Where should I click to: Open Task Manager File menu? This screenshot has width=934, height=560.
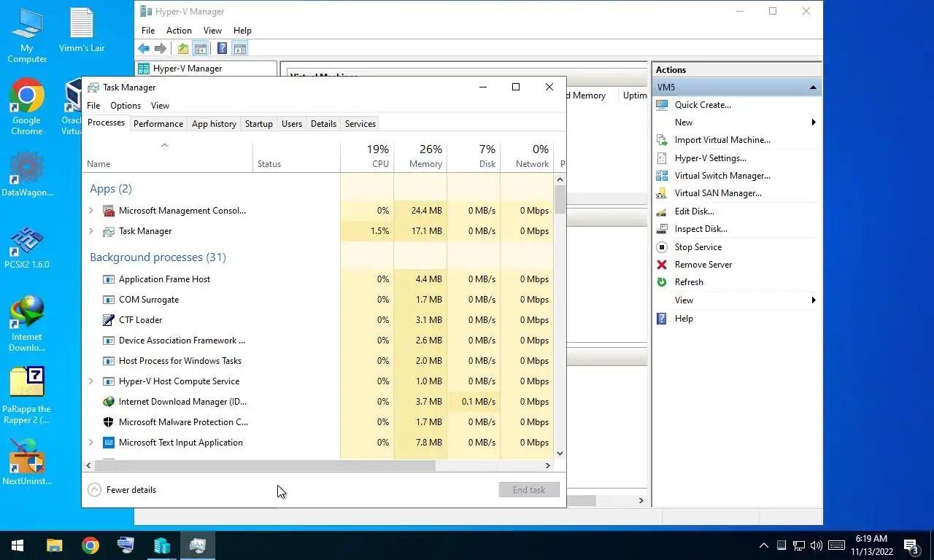coord(93,106)
